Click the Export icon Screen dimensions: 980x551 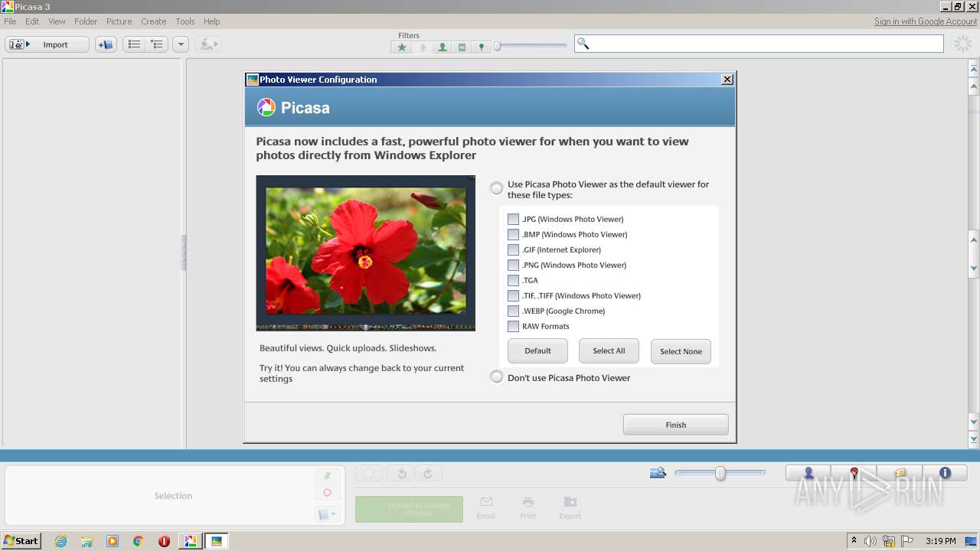(570, 507)
